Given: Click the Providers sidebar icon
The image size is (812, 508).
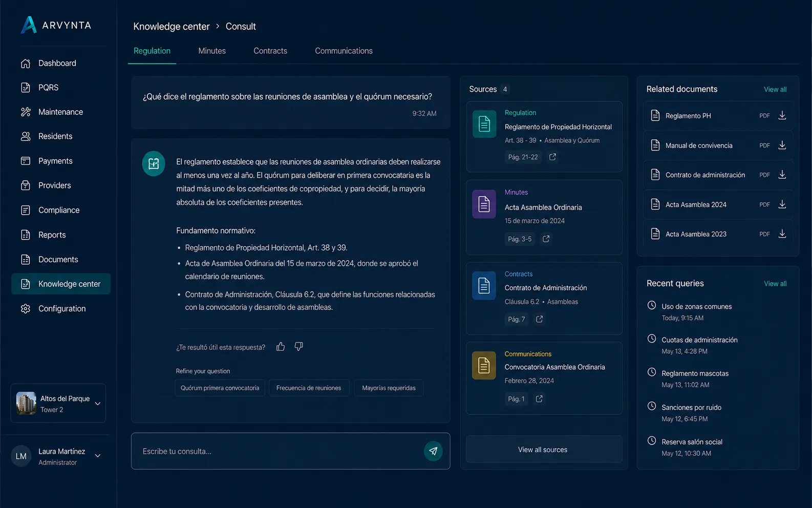Looking at the screenshot, I should [26, 185].
